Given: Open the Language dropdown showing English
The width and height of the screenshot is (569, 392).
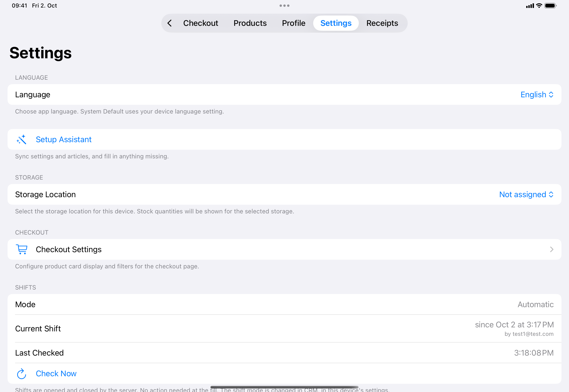Looking at the screenshot, I should pos(537,94).
